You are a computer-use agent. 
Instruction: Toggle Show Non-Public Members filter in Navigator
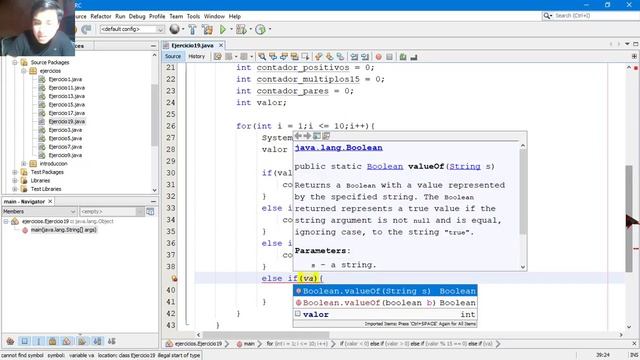pos(52,341)
